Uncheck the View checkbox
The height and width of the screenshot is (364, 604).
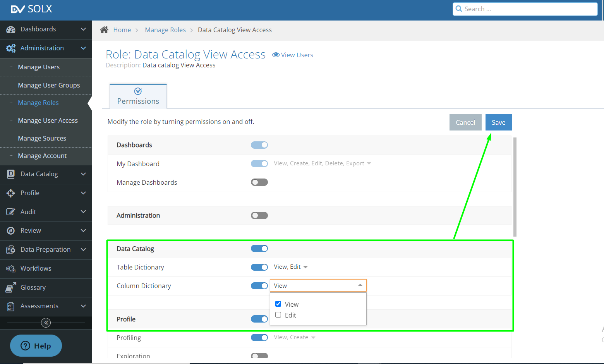[x=278, y=304]
